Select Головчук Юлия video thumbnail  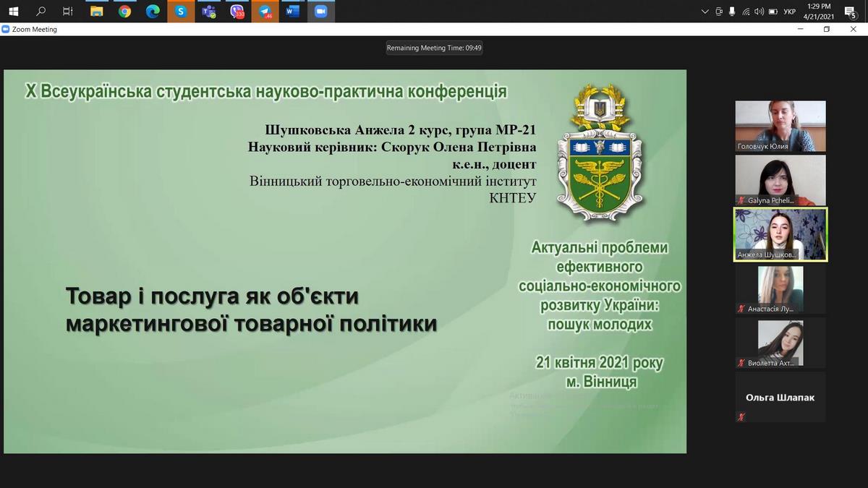pyautogui.click(x=780, y=126)
